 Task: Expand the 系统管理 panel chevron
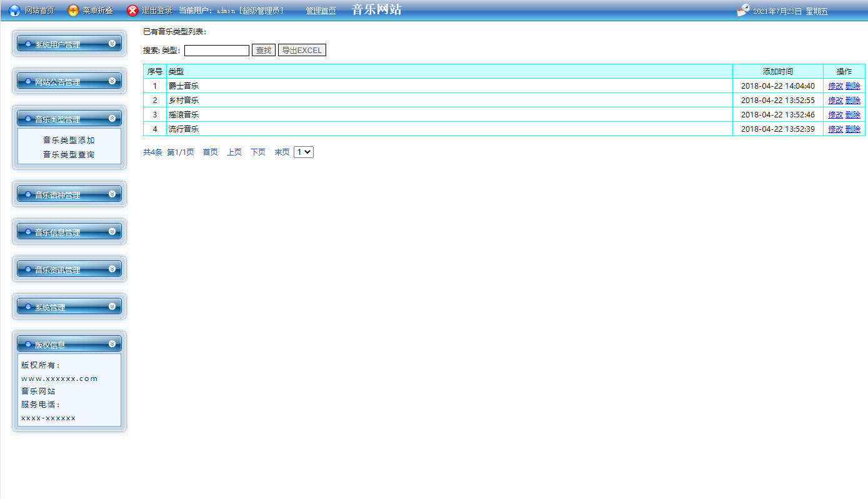(112, 306)
